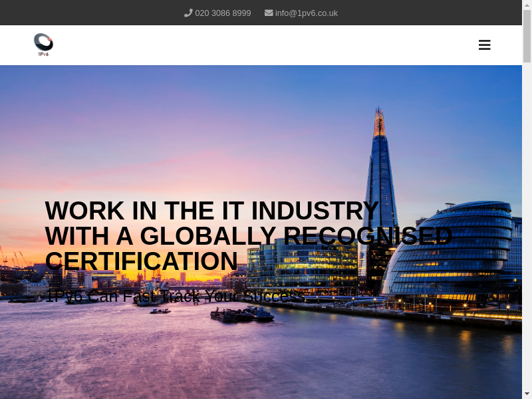
Task: Open the info@1pv6.co.uk email link
Action: (306, 13)
